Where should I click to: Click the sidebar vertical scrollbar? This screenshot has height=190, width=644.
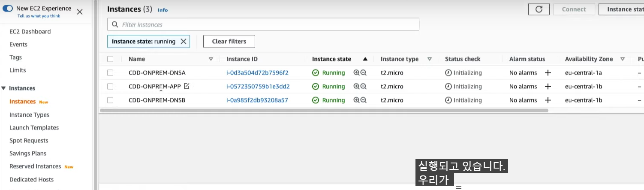tap(96, 95)
